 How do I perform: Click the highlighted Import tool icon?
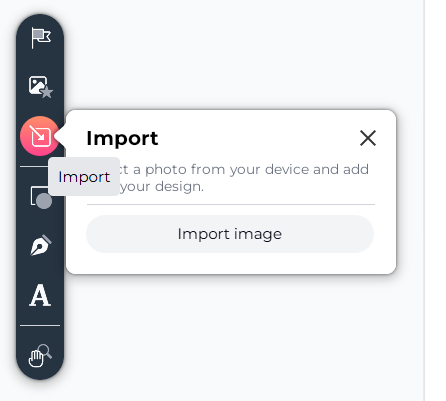(40, 136)
